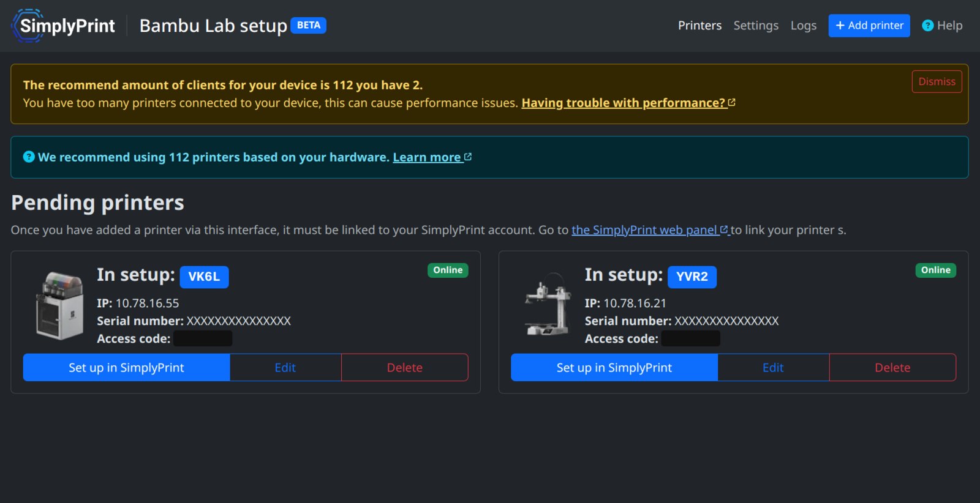Dismiss the client count warning

click(937, 81)
